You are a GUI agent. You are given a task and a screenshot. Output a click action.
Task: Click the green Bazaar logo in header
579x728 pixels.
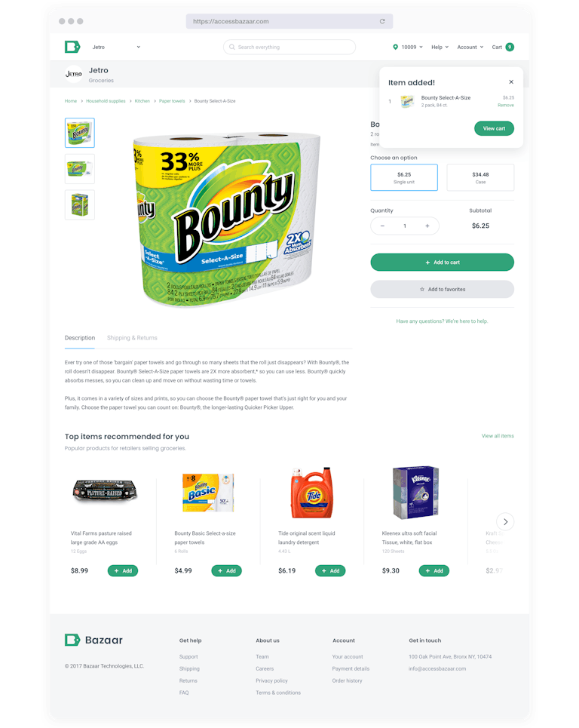[x=72, y=47]
